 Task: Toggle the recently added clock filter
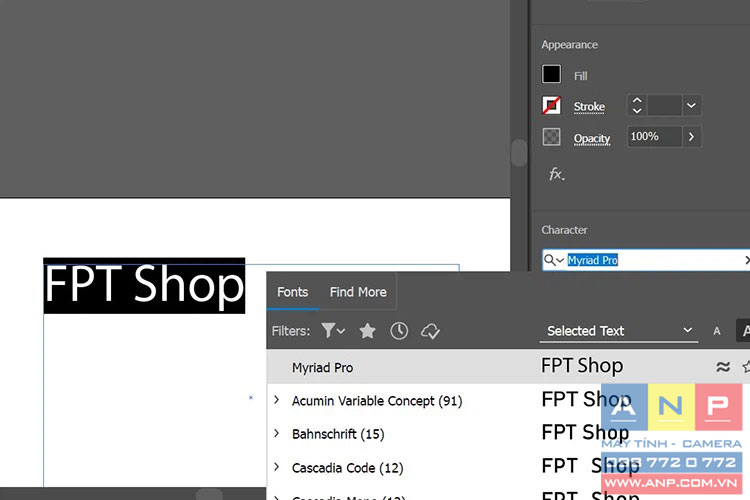click(x=399, y=331)
